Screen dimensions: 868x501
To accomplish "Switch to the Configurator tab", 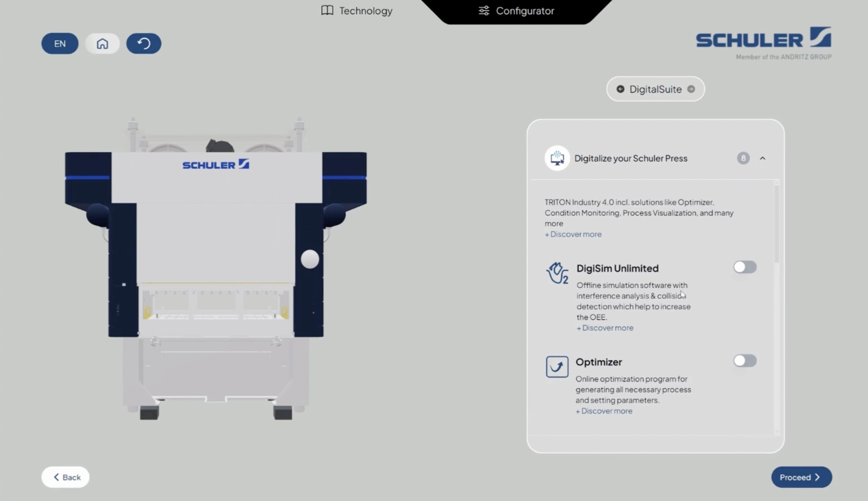I will pyautogui.click(x=516, y=11).
